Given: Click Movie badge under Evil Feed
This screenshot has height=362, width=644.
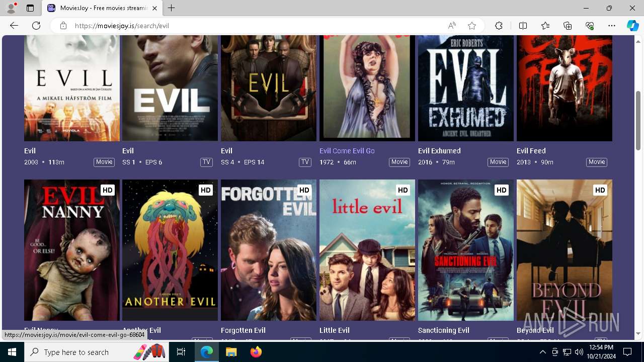Looking at the screenshot, I should click(x=597, y=162).
